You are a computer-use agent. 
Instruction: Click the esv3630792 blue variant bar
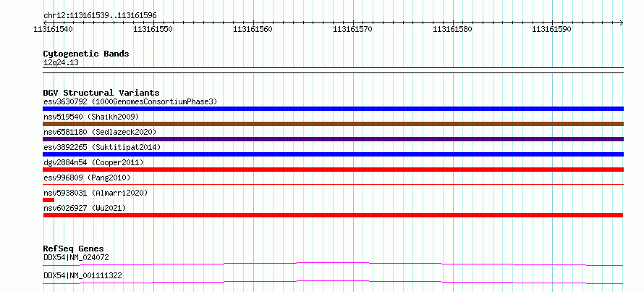pyautogui.click(x=333, y=109)
